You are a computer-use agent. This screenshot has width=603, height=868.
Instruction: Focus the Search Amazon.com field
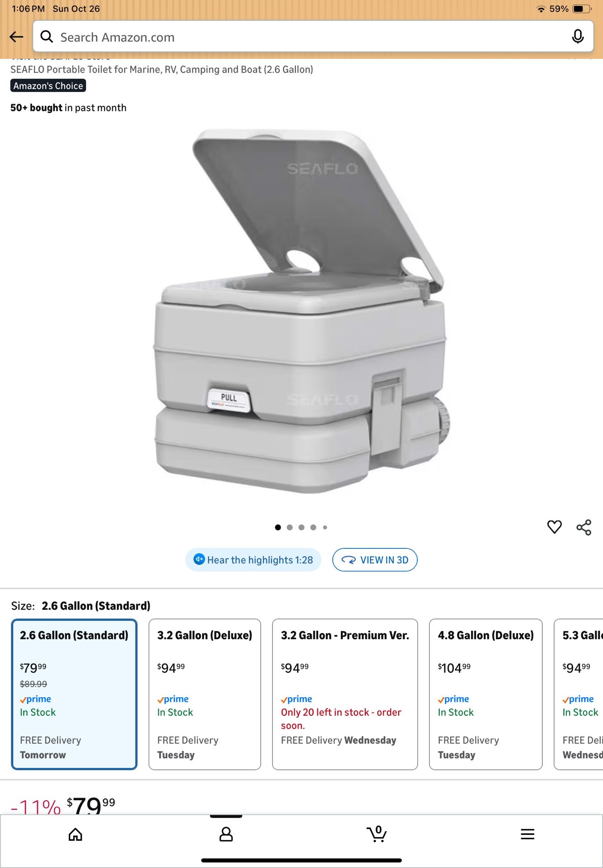click(x=313, y=37)
